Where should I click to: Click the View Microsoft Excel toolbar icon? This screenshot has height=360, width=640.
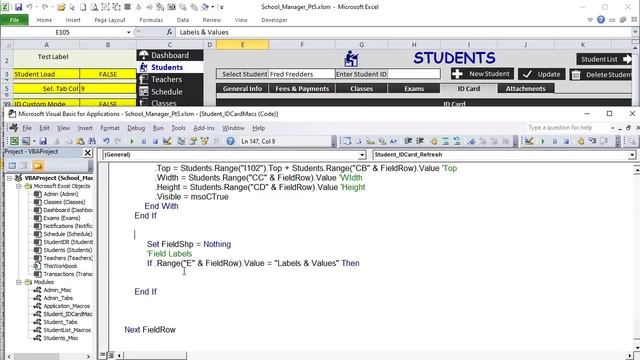click(14, 141)
